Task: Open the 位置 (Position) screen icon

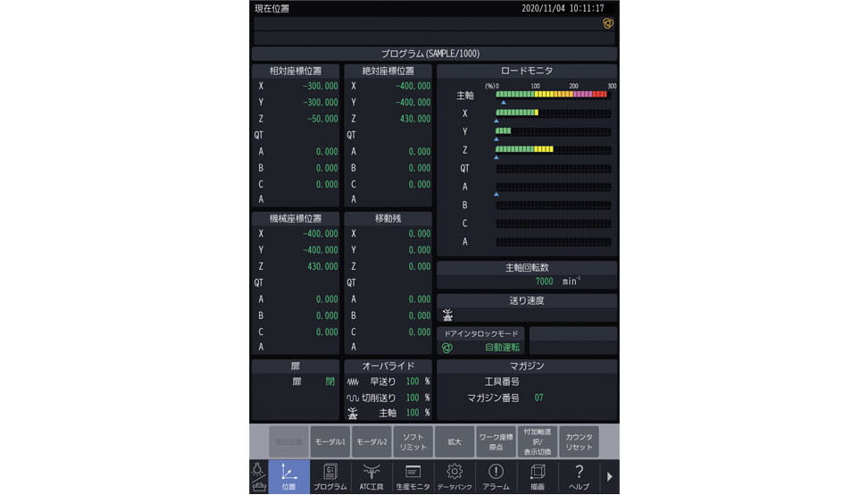Action: point(288,476)
